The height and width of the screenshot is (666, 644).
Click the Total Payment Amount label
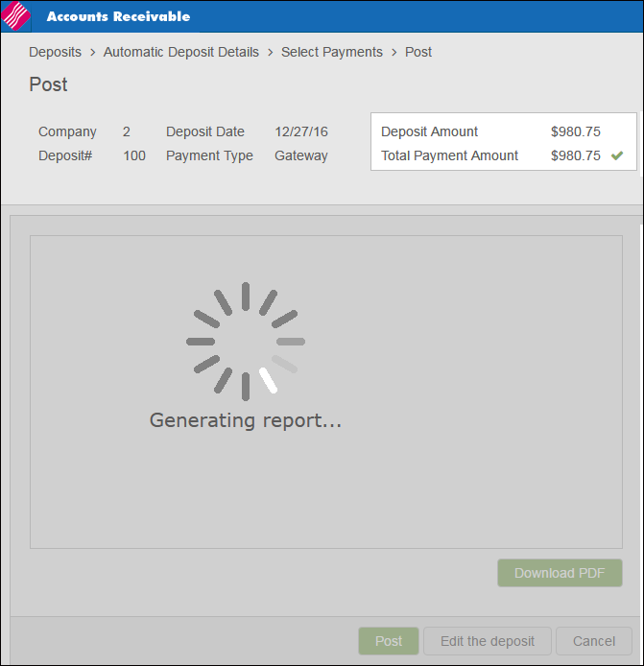point(449,155)
